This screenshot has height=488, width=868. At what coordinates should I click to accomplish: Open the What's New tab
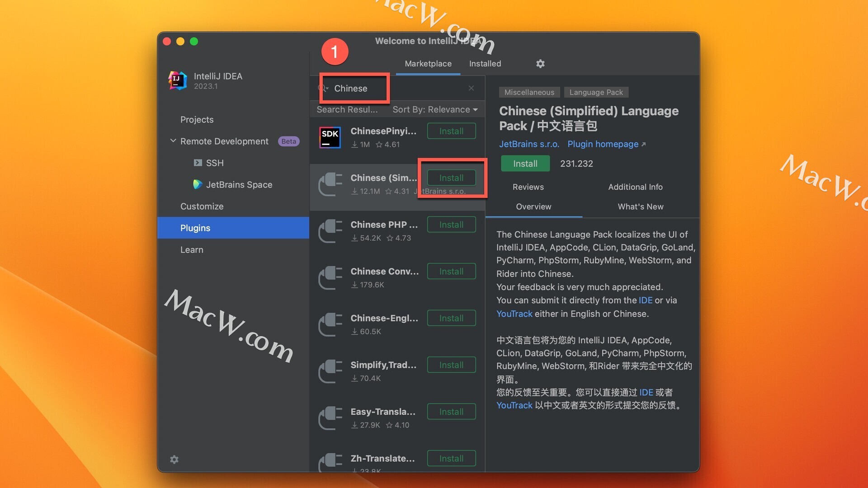click(x=641, y=206)
